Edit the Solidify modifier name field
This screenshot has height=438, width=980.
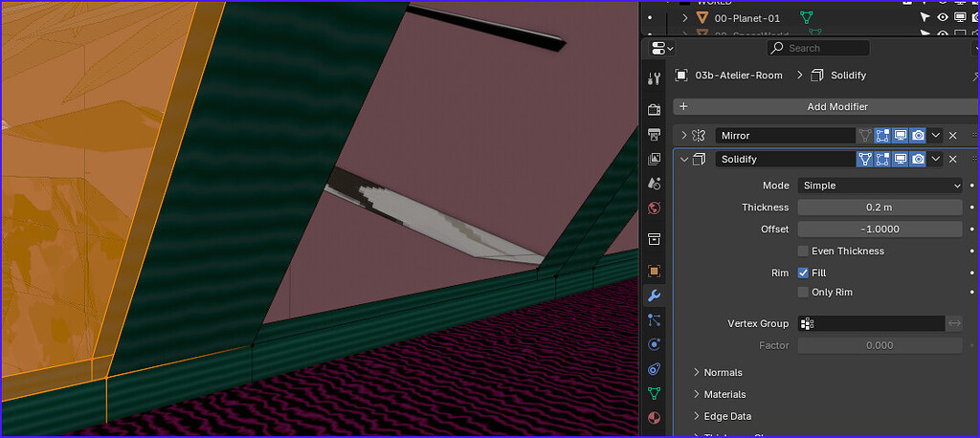point(786,159)
